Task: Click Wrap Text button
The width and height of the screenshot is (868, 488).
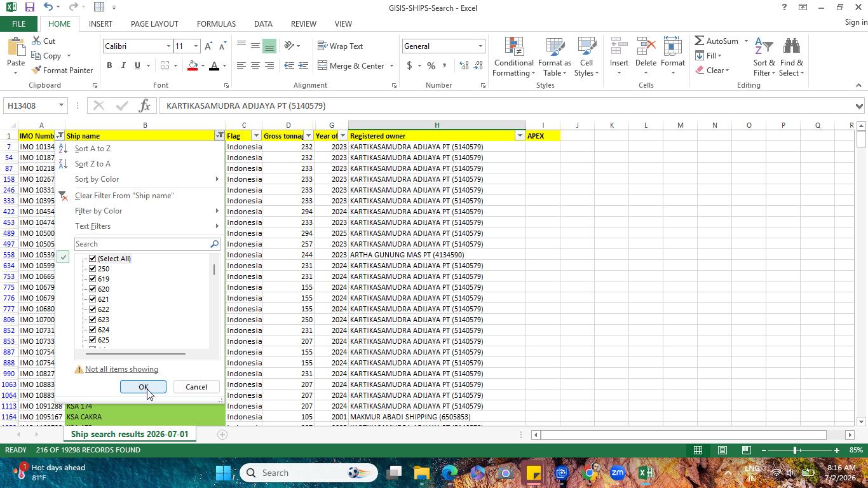Action: [341, 46]
